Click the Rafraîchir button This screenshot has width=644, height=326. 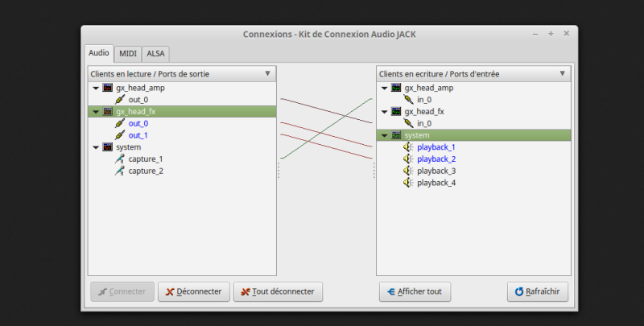(x=539, y=291)
